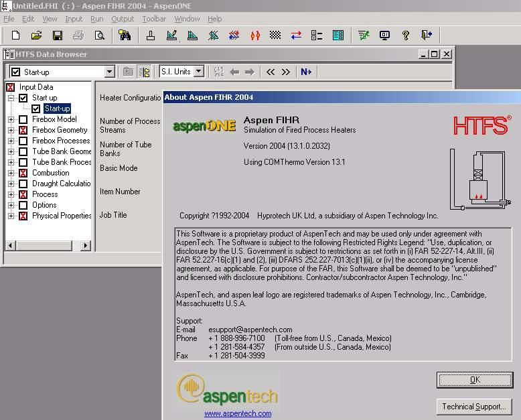This screenshot has height=420, width=521.
Task: Expand the Firebox Model tree node
Action: pyautogui.click(x=11, y=120)
